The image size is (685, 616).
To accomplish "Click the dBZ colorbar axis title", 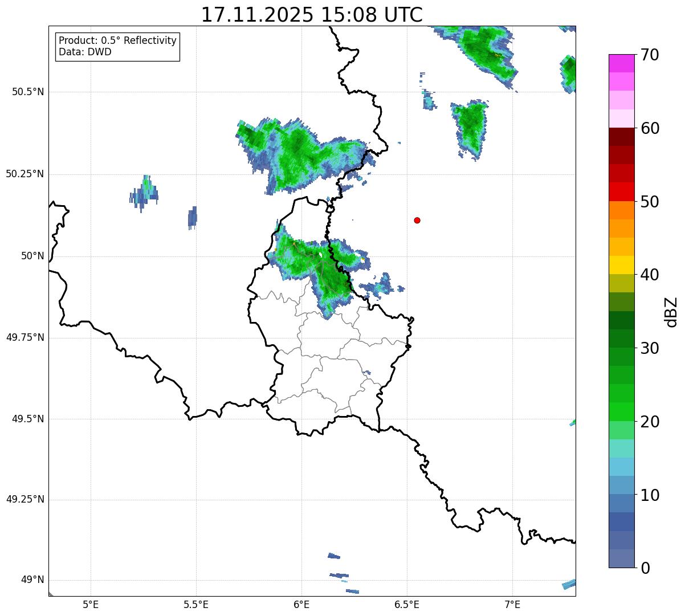I will [671, 311].
